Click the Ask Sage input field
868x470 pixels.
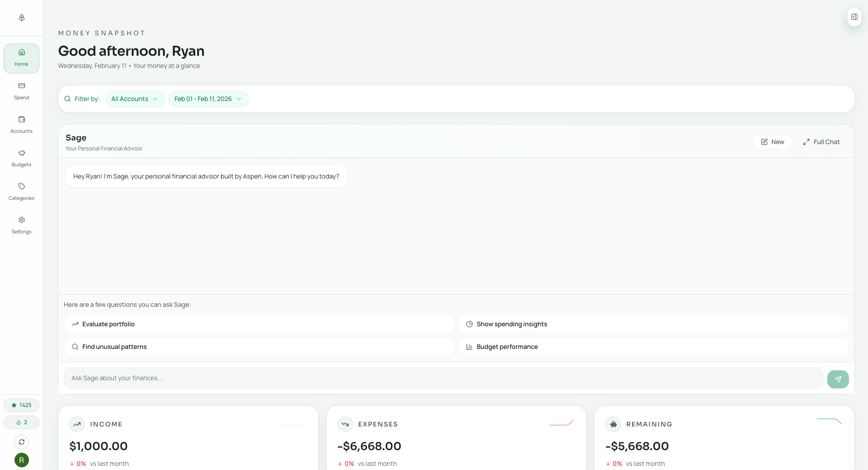point(408,378)
